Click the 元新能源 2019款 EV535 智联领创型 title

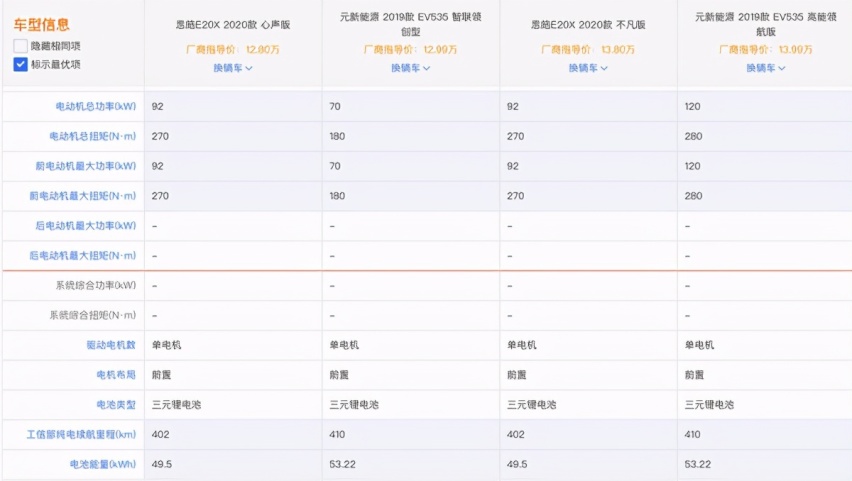coord(410,24)
